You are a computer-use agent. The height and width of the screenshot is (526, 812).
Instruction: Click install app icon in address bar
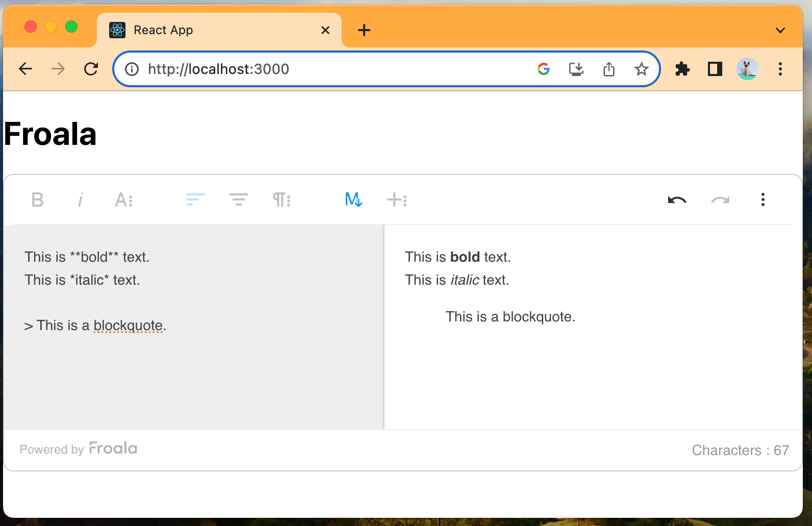click(576, 69)
